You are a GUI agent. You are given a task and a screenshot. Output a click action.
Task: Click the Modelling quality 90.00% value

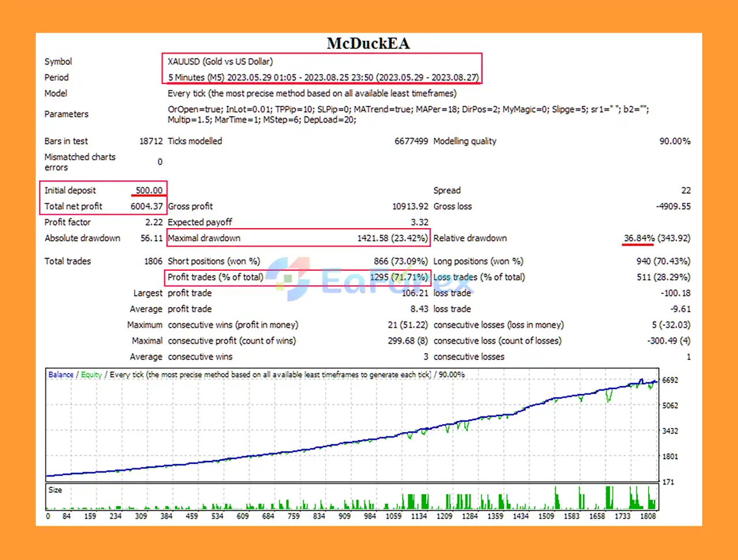[675, 141]
